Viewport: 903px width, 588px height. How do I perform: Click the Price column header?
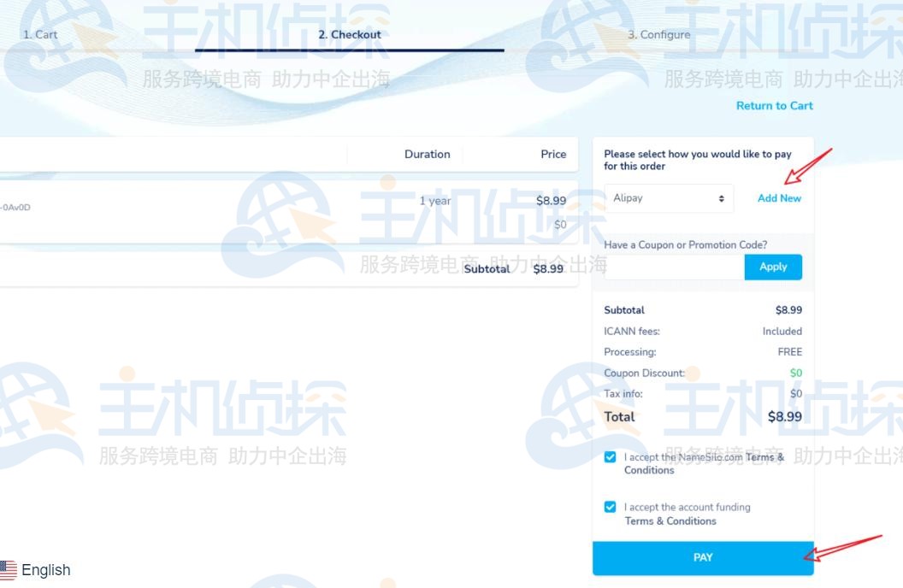click(552, 154)
